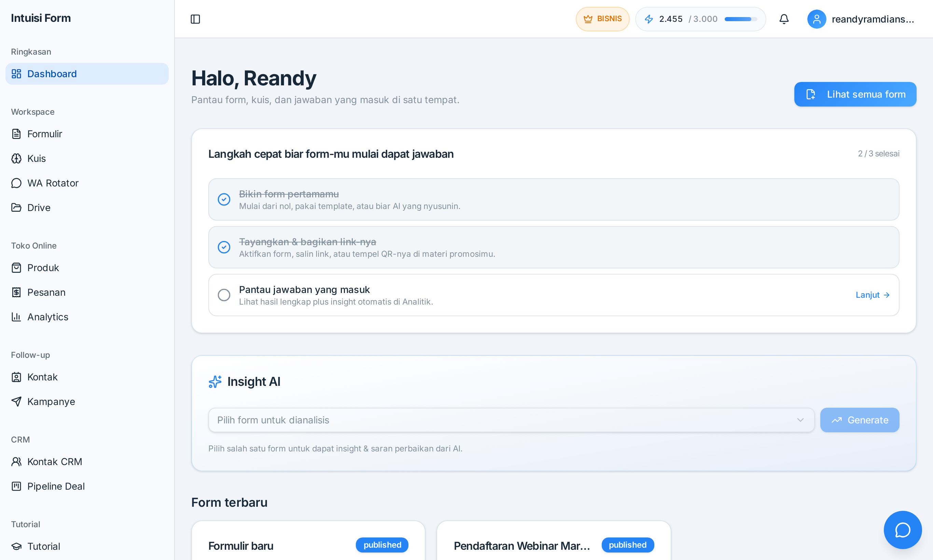
Task: Click the crown icon in BISNIS badge
Action: [588, 19]
